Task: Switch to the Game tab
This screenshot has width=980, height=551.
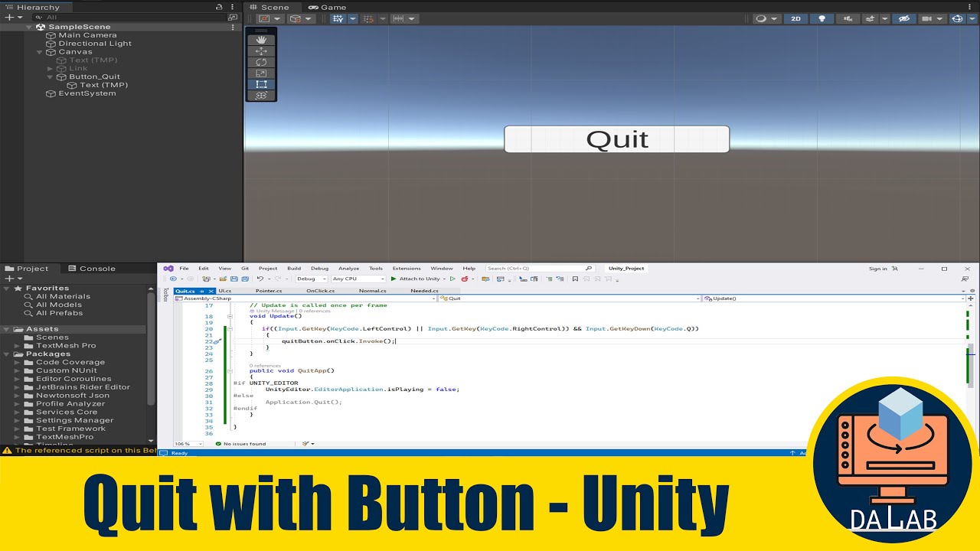Action: coord(328,7)
